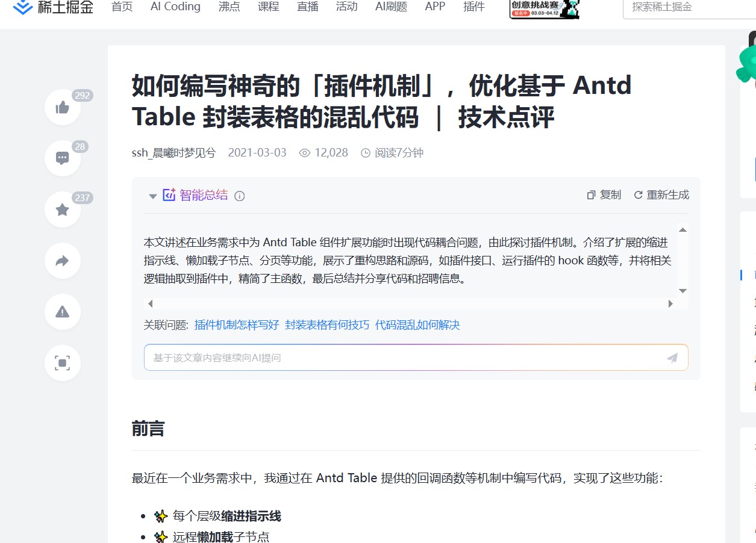Click bullet text 每个层级缩进指示线

(226, 517)
